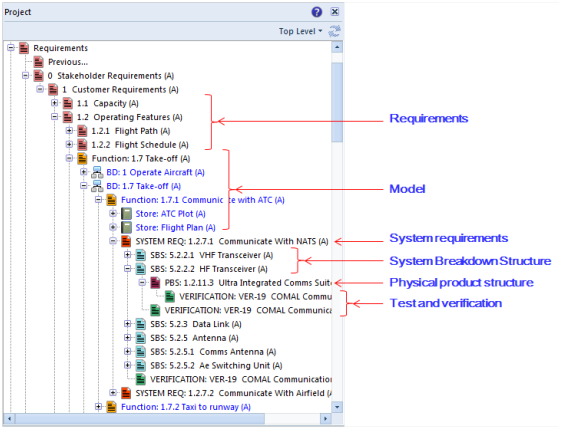
Task: Collapse 1.2 Operating Features node
Action: 54,117
